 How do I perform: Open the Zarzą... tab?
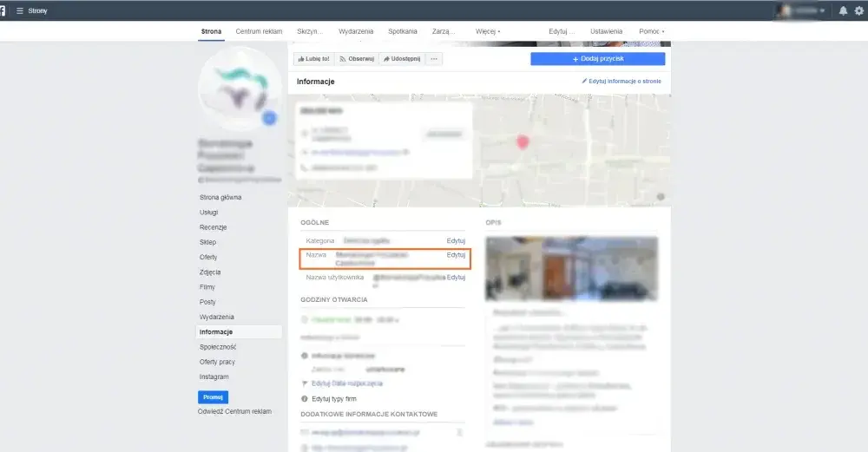[444, 31]
